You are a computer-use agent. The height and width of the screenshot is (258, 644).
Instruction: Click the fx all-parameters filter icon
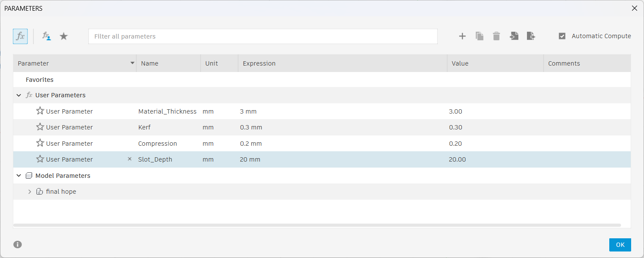20,36
